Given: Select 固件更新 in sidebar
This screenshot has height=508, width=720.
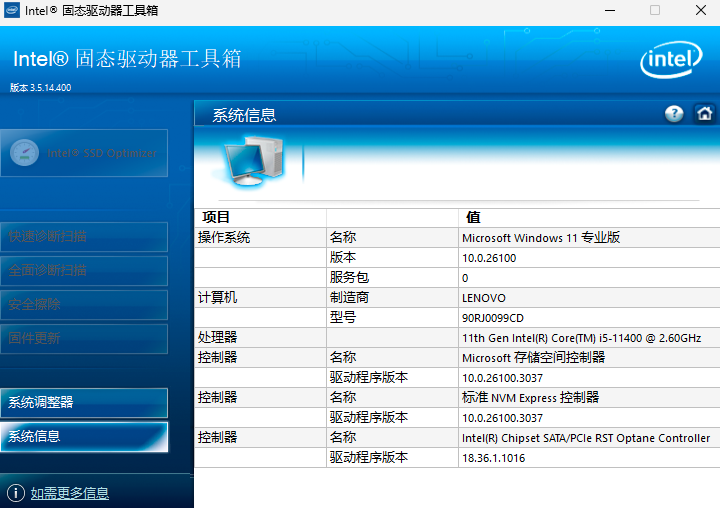Looking at the screenshot, I should [x=84, y=339].
